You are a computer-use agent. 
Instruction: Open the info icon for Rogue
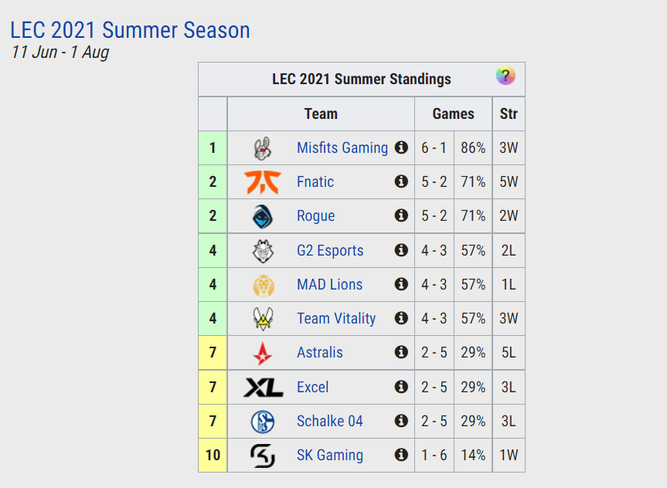pos(401,215)
